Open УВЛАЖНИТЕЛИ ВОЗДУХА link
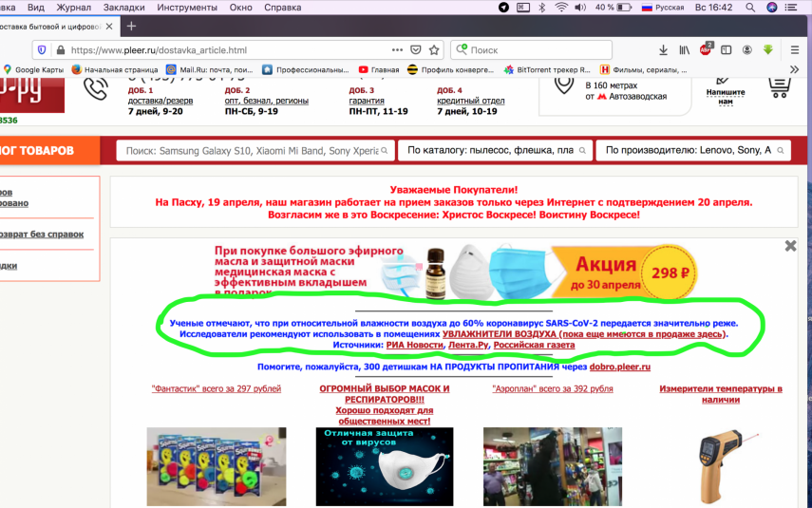The height and width of the screenshot is (508, 812). coord(584,334)
